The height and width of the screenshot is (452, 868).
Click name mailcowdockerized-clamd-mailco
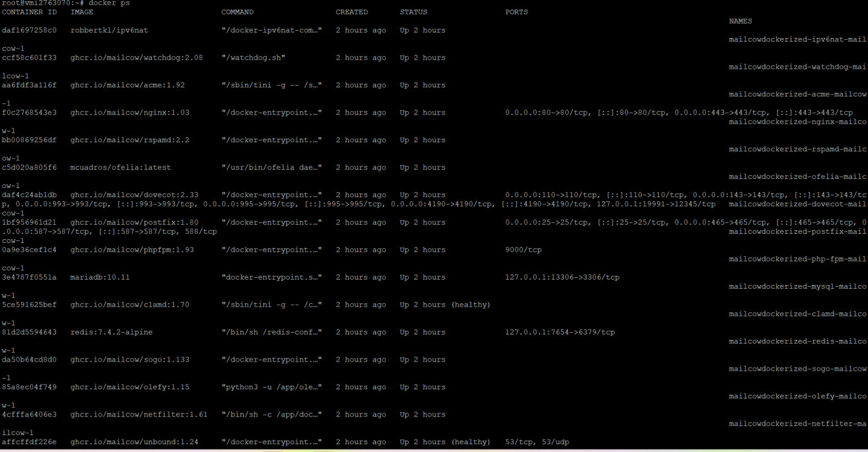coord(797,314)
